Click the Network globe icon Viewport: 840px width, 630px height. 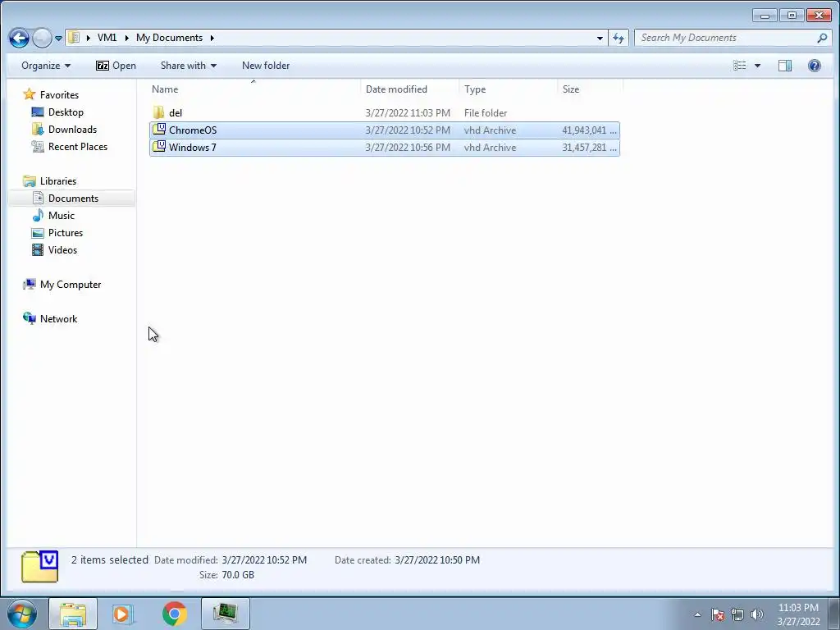tap(30, 318)
